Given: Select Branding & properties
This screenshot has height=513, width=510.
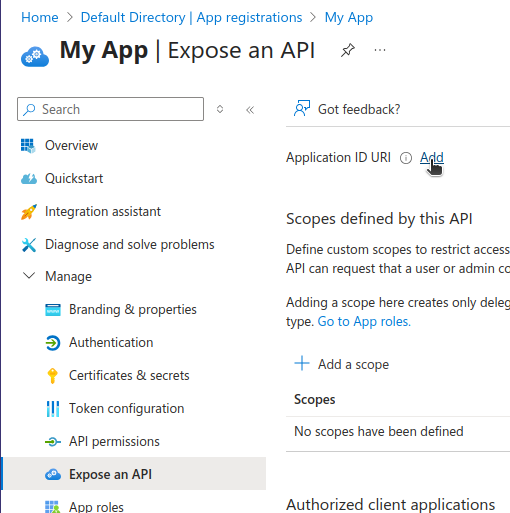Looking at the screenshot, I should coord(133,310).
